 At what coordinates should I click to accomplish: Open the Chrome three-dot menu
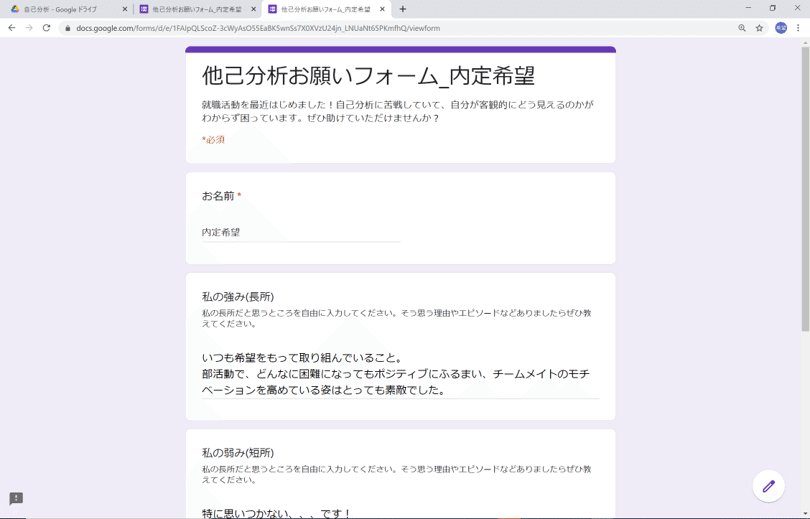[x=798, y=28]
